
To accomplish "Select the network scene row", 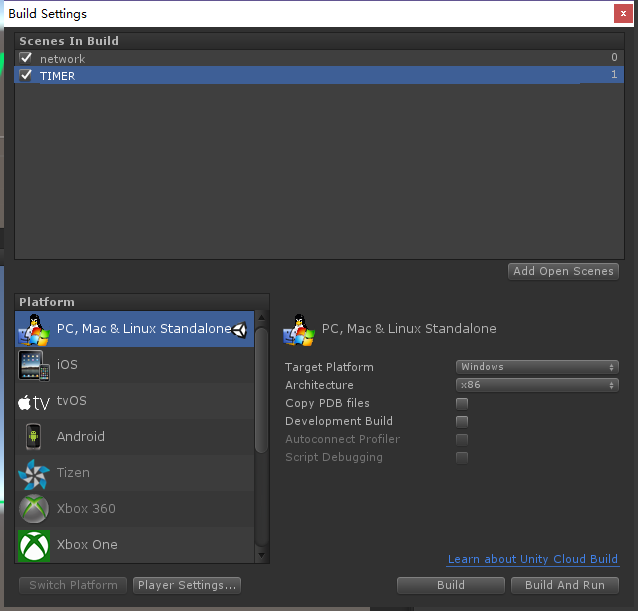I will click(x=319, y=58).
